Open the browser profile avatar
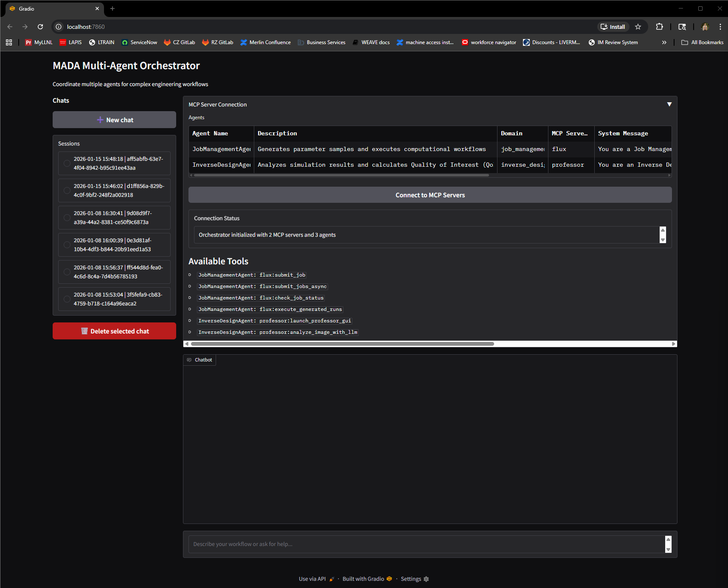 (x=705, y=27)
